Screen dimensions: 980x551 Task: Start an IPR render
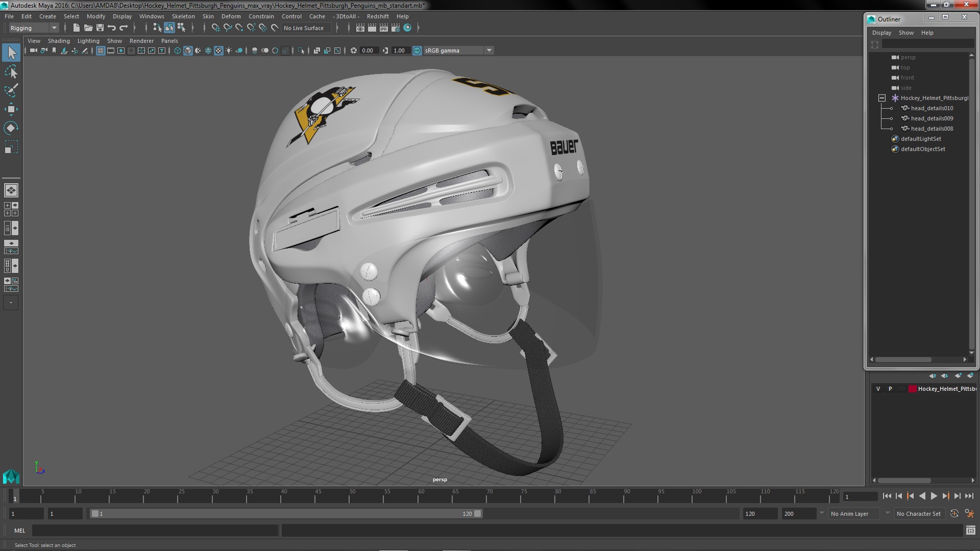[x=384, y=28]
